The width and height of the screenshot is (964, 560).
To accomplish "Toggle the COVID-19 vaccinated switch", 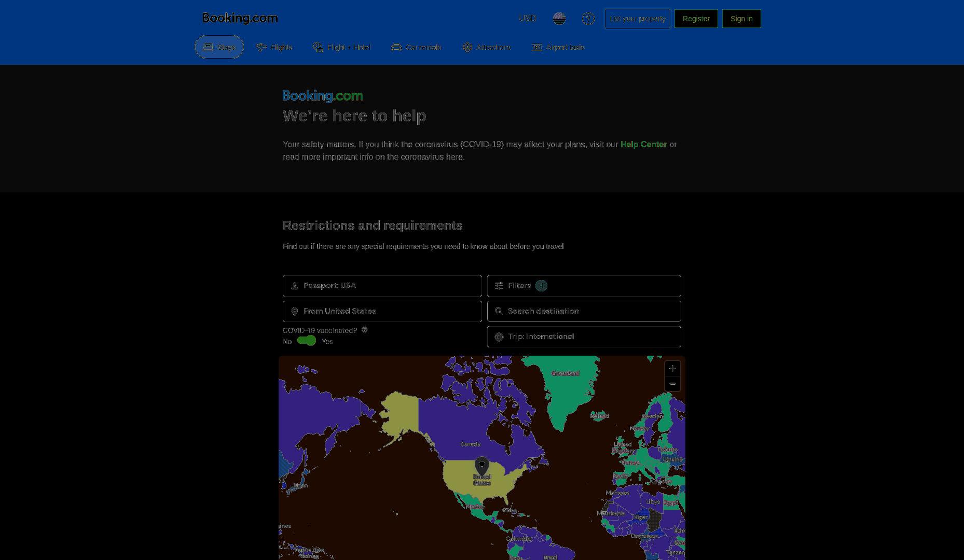I will [x=307, y=341].
